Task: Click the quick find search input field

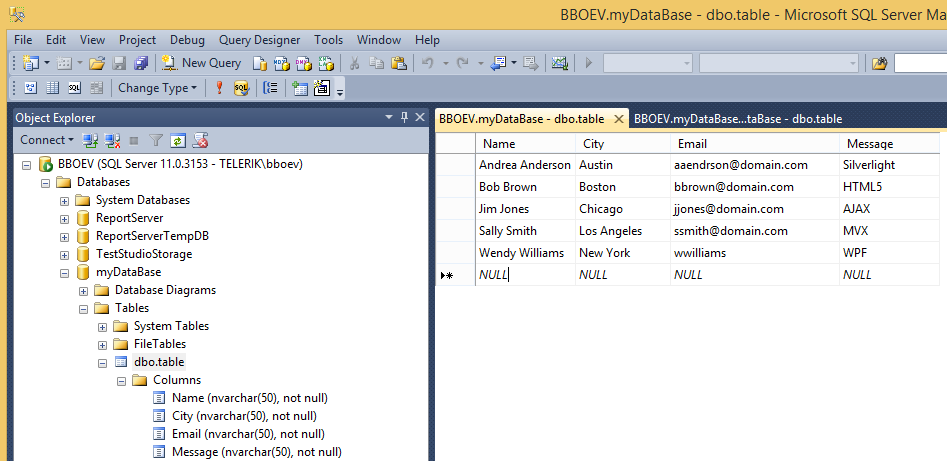Action: (920, 63)
